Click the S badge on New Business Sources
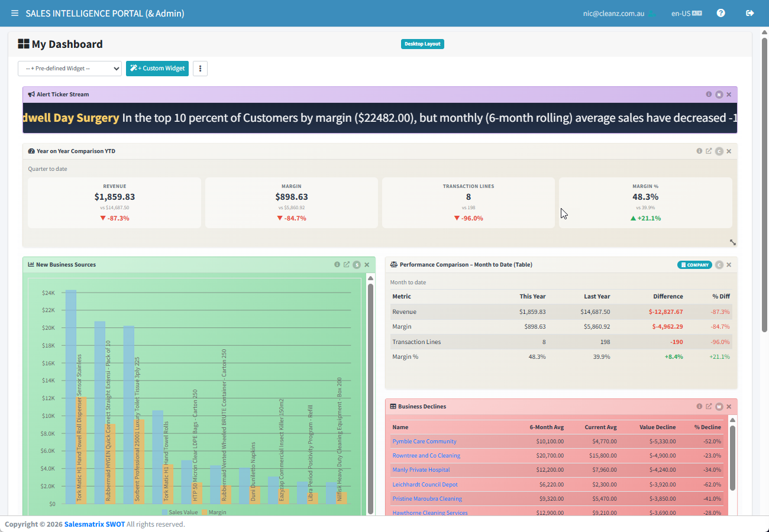The height and width of the screenshot is (532, 769). coord(357,265)
